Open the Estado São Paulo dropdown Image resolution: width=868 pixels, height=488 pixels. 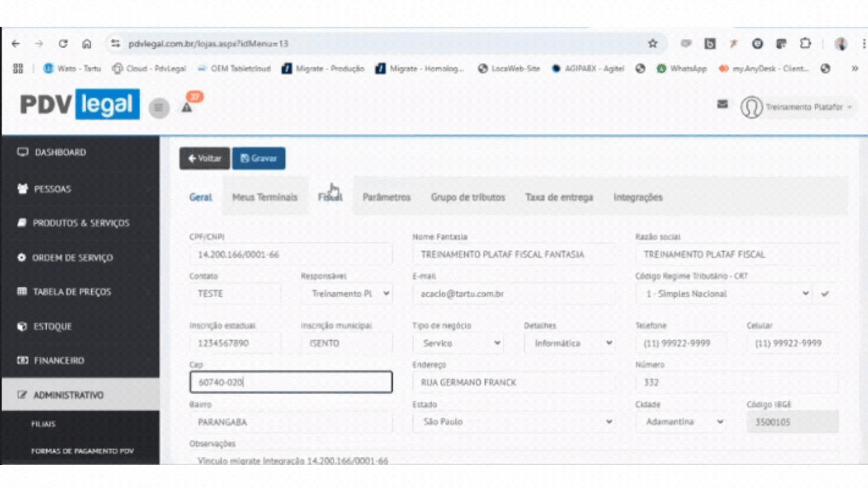513,422
